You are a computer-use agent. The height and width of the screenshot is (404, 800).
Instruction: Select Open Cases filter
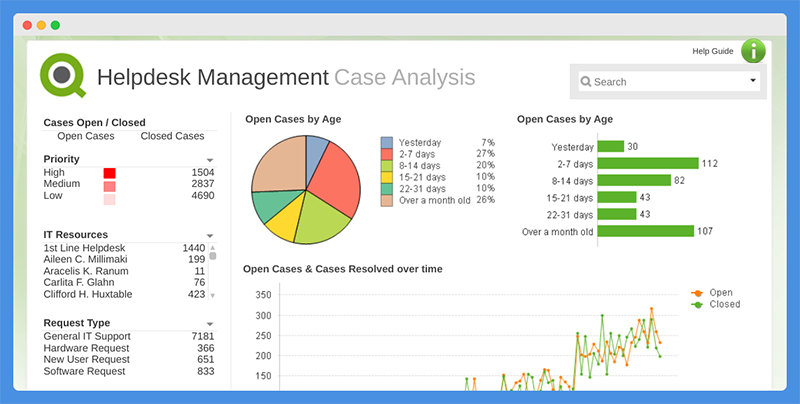(86, 136)
